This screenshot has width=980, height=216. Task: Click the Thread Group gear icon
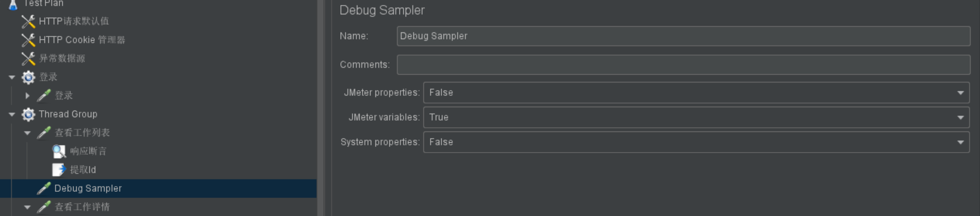[28, 114]
